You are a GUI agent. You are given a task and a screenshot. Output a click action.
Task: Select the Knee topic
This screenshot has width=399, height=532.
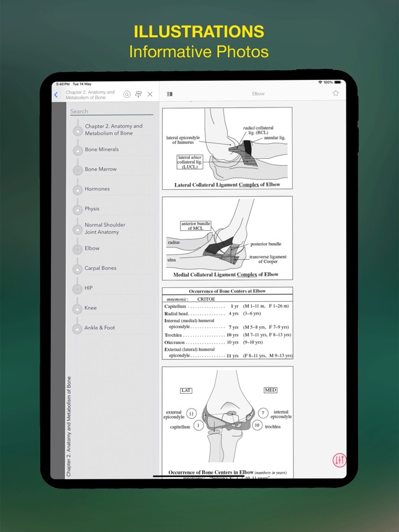click(91, 308)
